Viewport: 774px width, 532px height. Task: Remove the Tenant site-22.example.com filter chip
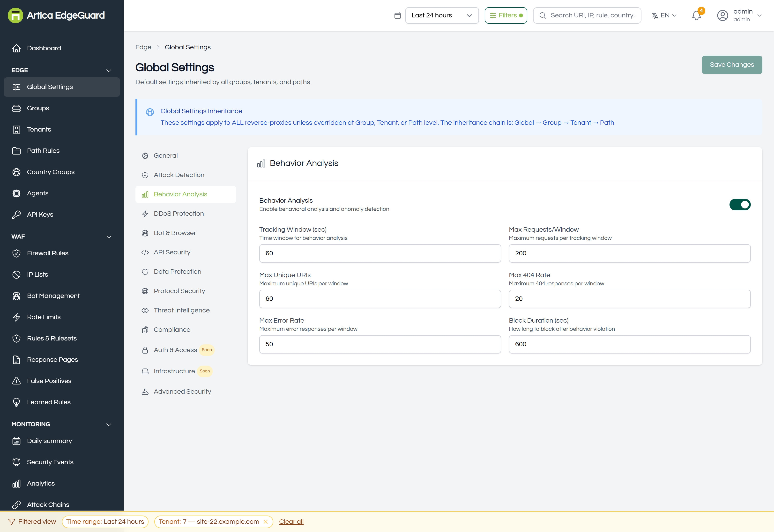(265, 522)
